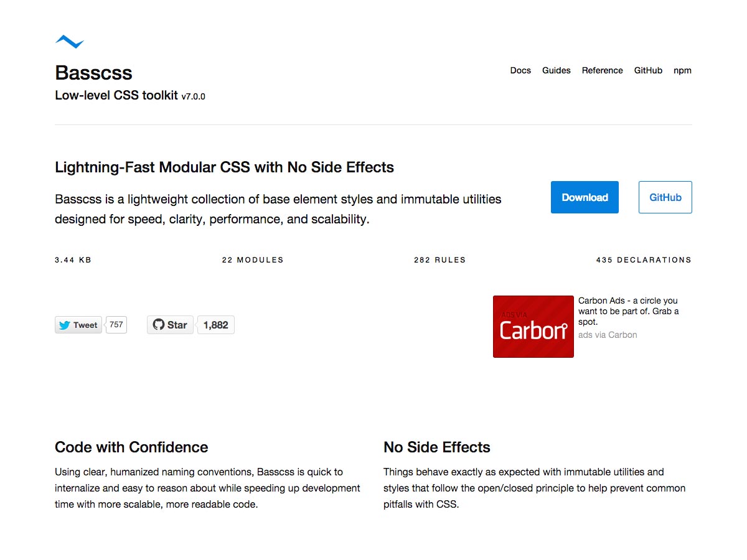Click the blue Download button
Viewport: 747px width, 560px height.
pyautogui.click(x=585, y=197)
